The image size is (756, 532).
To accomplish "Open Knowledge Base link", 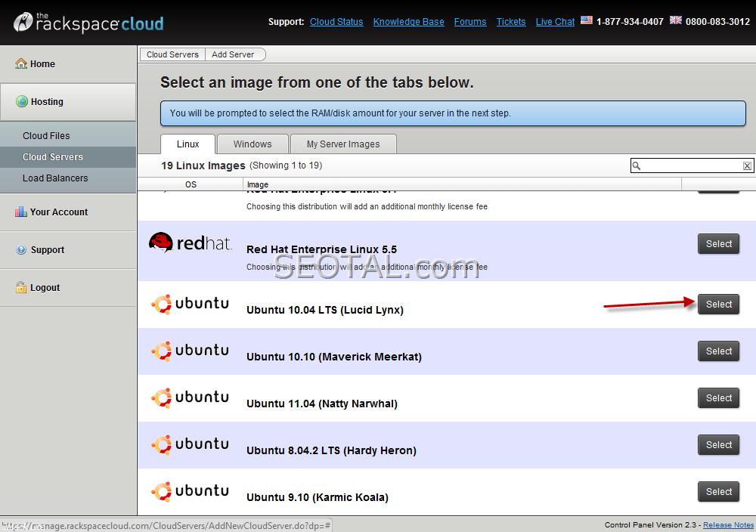I will coord(408,22).
